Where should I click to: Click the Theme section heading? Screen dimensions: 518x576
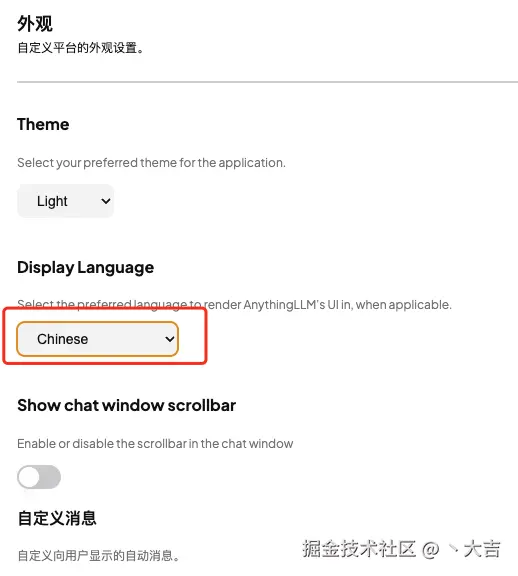pyautogui.click(x=43, y=124)
